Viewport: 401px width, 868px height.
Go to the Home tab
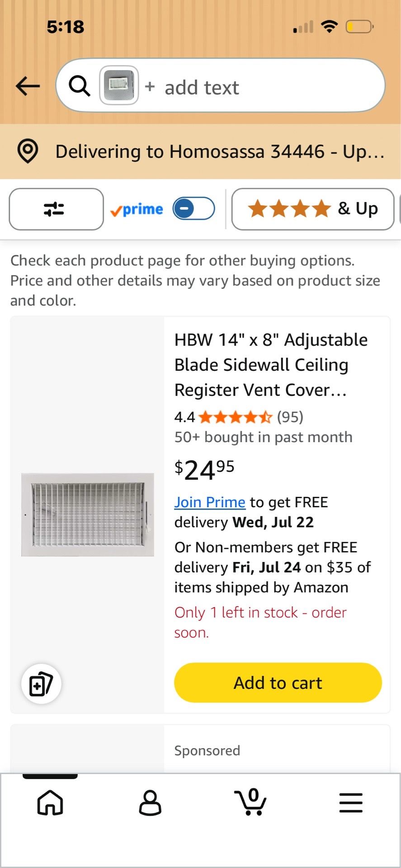pos(50,802)
